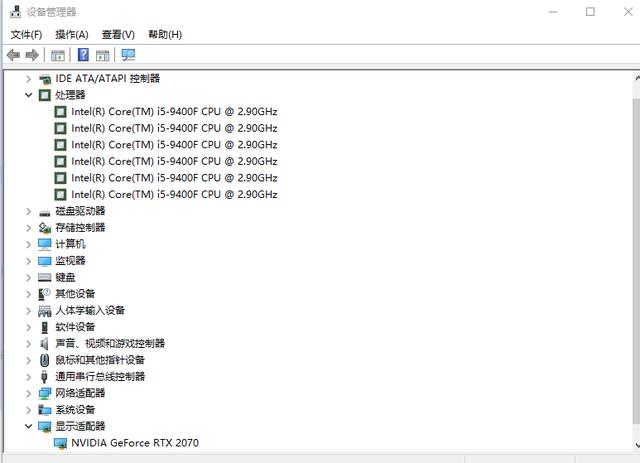Select the 鼠标和其他指针设备 label
The image size is (640, 463).
point(100,360)
